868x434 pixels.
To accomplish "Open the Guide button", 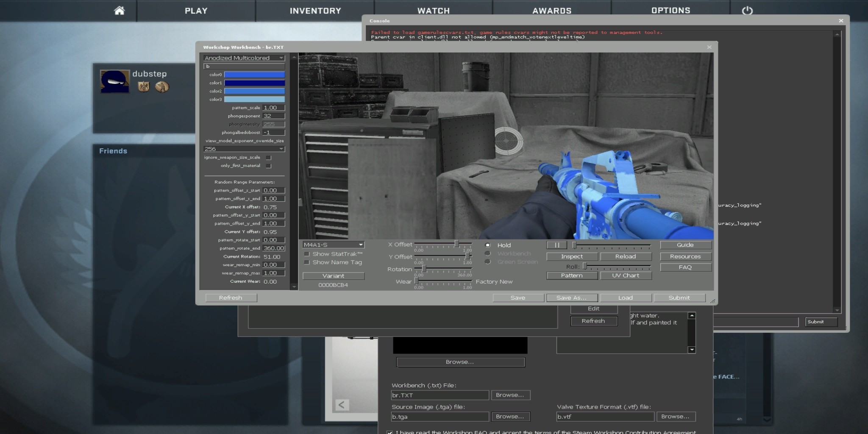I will (x=685, y=245).
